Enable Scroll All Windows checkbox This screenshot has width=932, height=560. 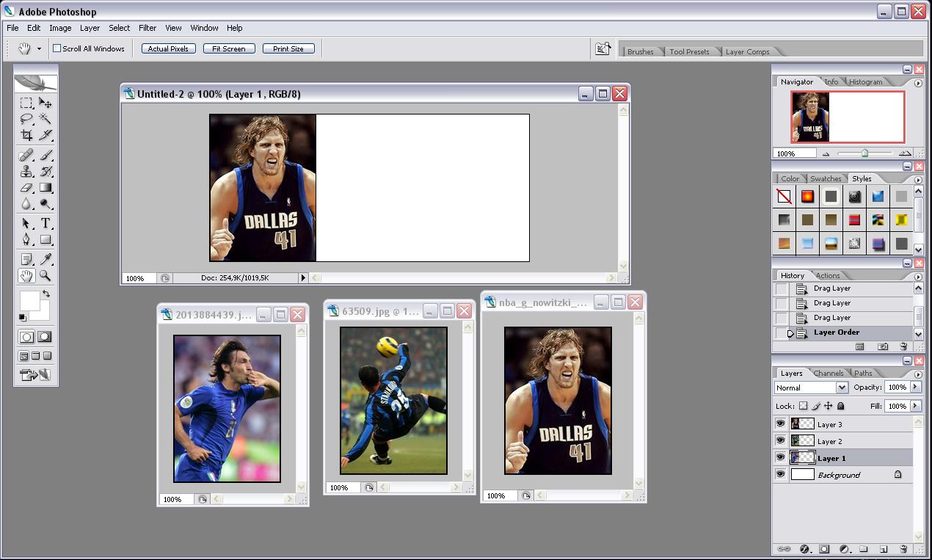click(57, 48)
